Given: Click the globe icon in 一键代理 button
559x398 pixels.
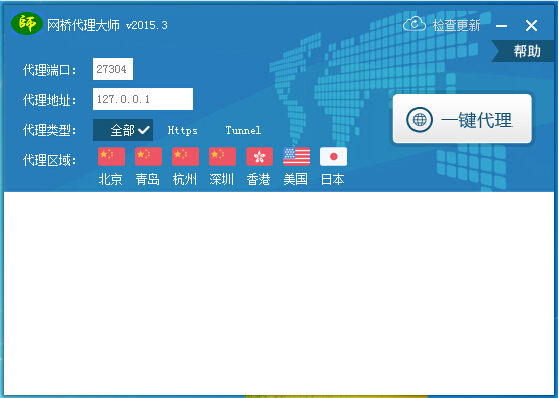Looking at the screenshot, I should tap(419, 119).
